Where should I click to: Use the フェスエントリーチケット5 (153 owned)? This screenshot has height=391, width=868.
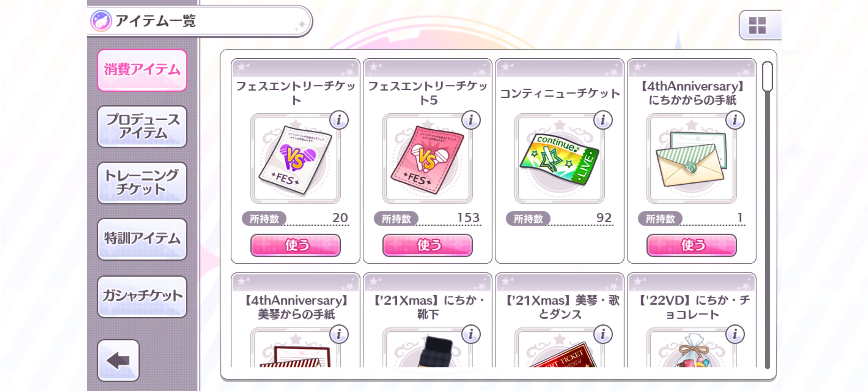coord(427,245)
